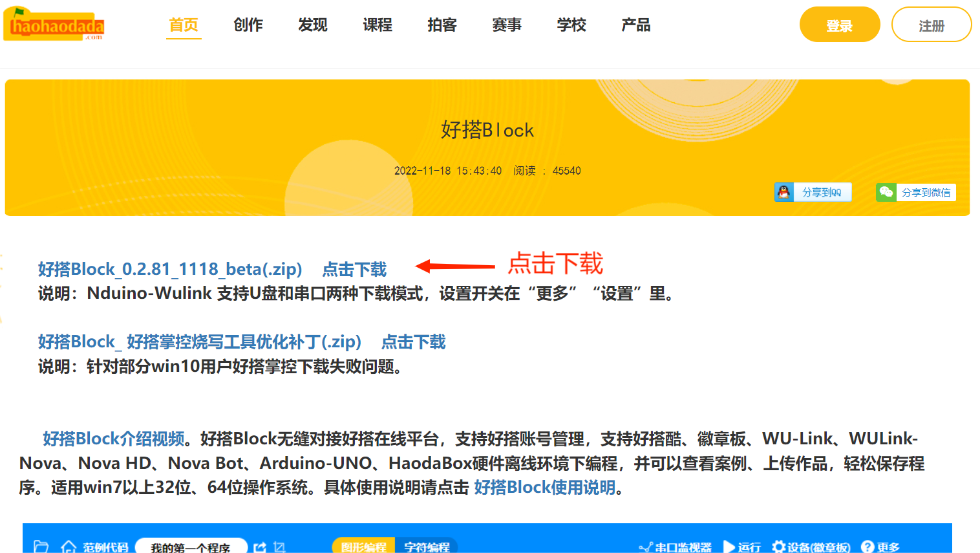Click the yellow 登录 login button

coord(840,25)
